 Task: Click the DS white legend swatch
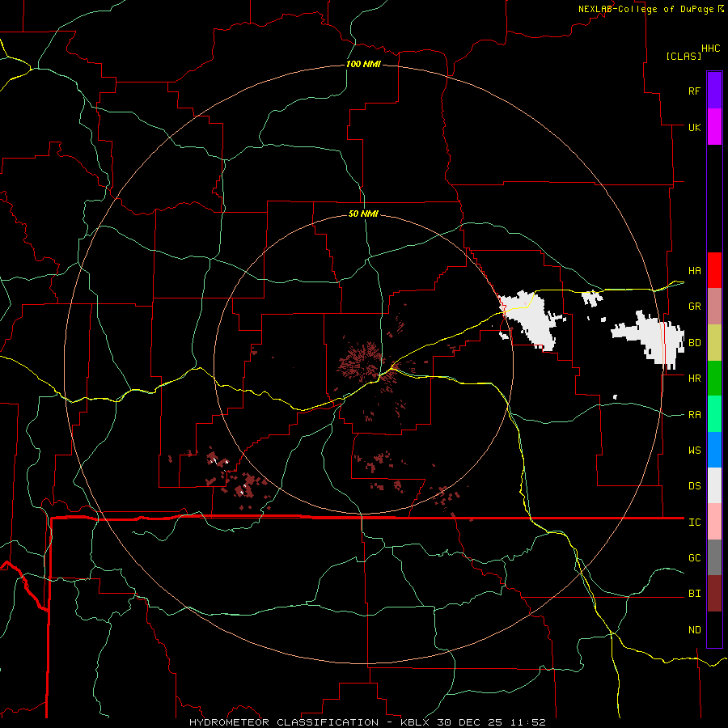714,485
